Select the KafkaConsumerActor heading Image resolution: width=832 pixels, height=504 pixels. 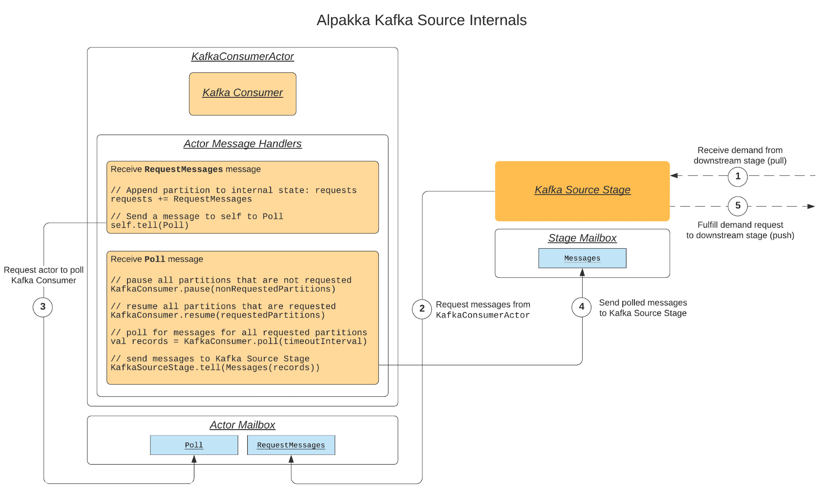tap(242, 56)
